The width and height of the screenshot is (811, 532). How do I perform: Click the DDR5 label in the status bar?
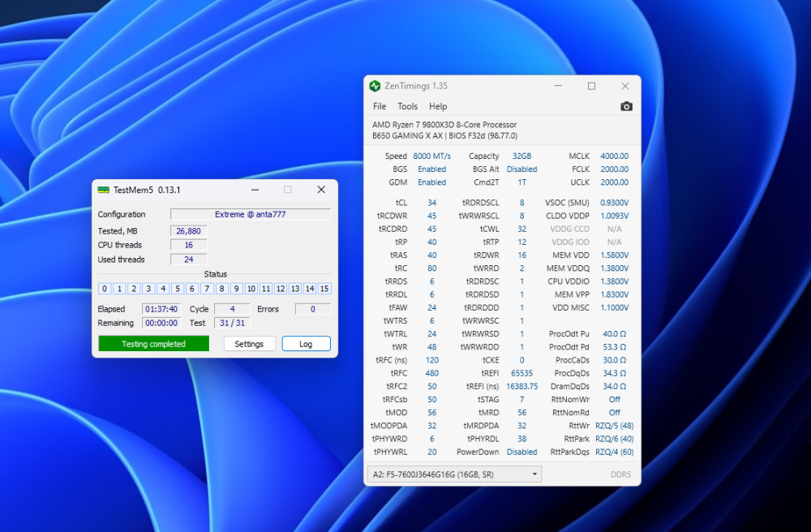[620, 474]
